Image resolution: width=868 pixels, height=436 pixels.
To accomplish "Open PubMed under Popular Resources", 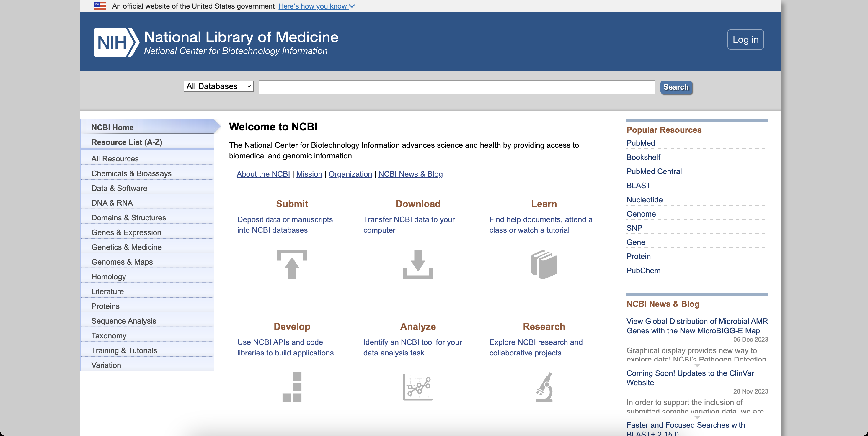I will click(x=640, y=143).
